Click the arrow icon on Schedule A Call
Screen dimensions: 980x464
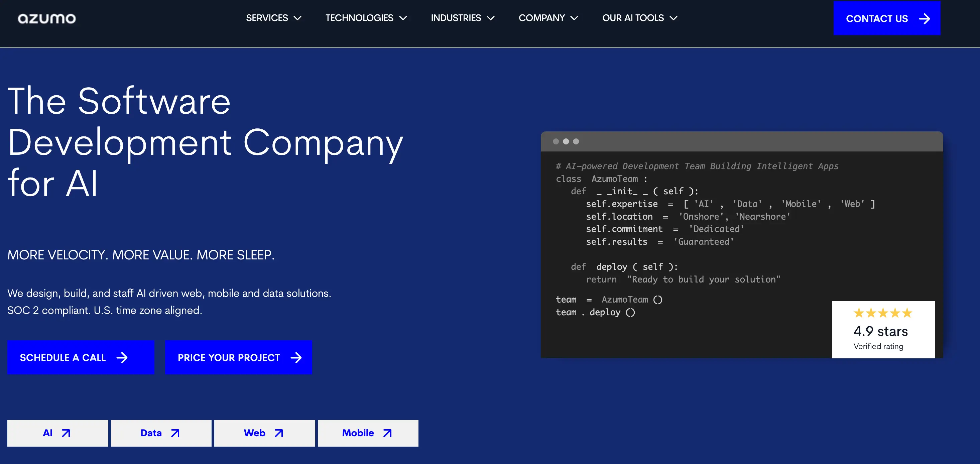pyautogui.click(x=122, y=357)
